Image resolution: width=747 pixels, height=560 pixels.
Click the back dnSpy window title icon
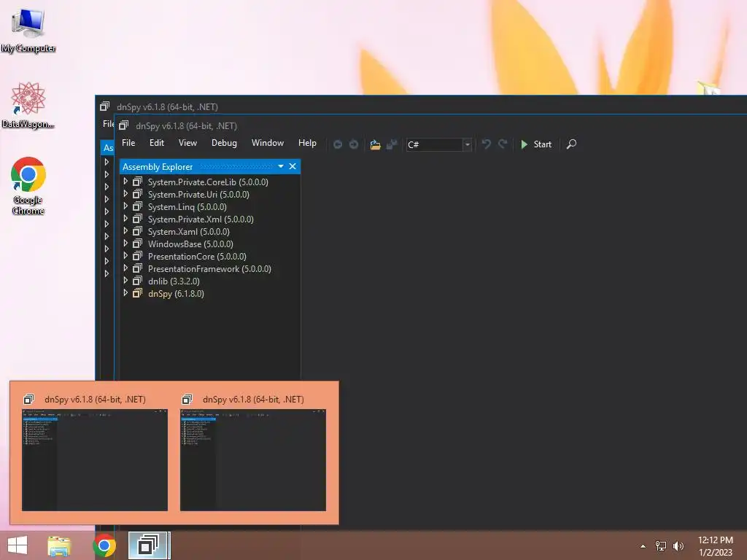point(104,106)
